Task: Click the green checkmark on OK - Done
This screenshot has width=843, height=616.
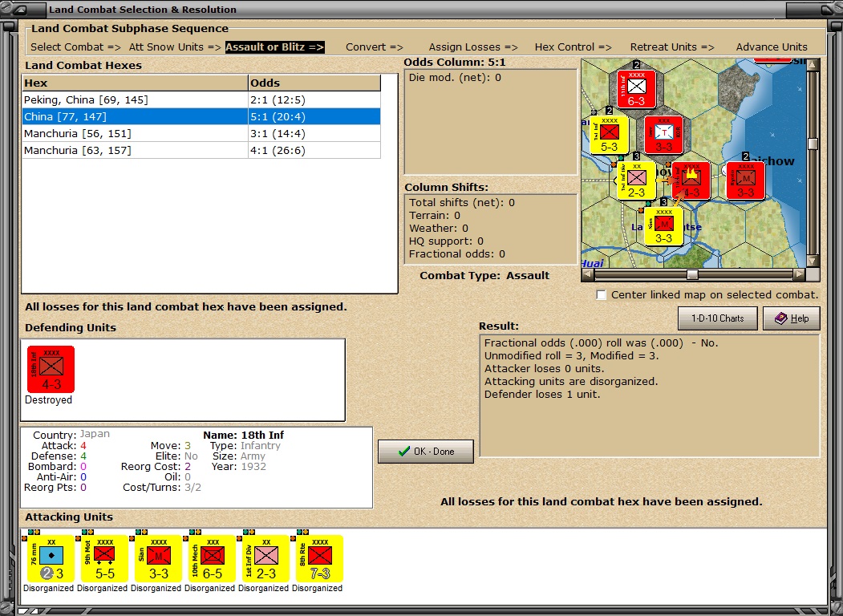Action: tap(404, 452)
